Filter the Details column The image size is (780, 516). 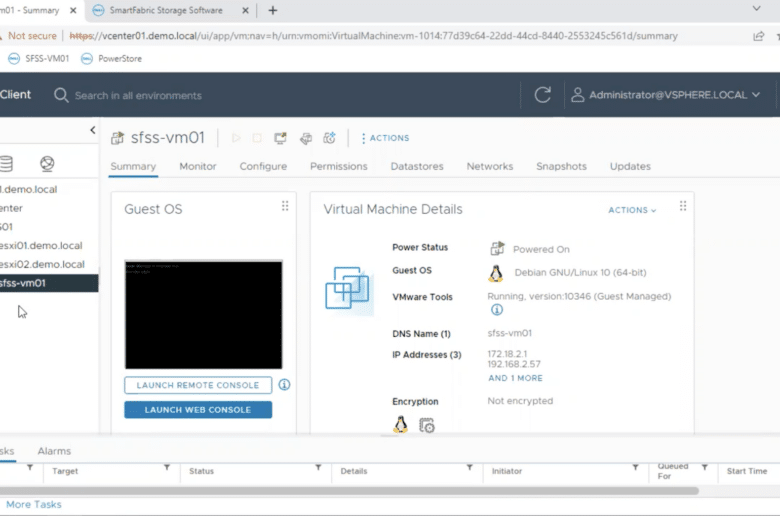click(469, 467)
